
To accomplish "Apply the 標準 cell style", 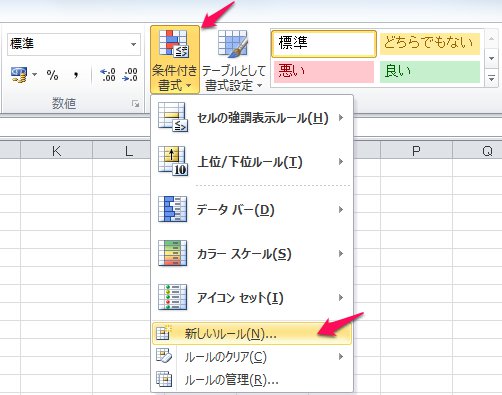I will point(324,43).
